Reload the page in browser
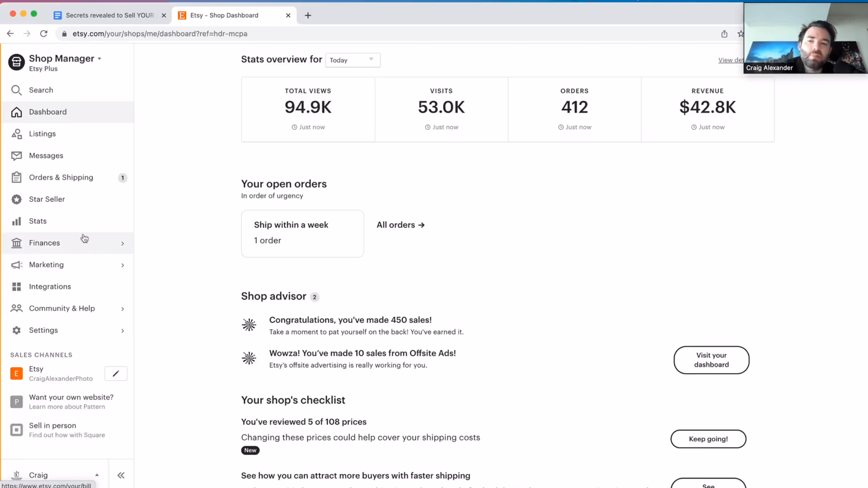868x488 pixels. click(x=43, y=34)
